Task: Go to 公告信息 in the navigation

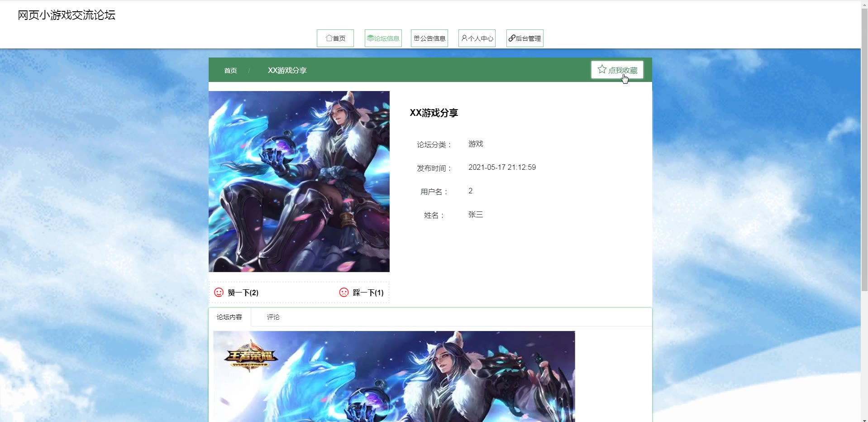Action: (429, 38)
